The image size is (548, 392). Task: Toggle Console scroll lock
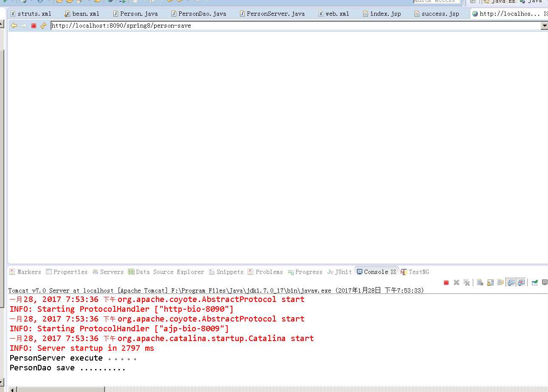(490, 282)
